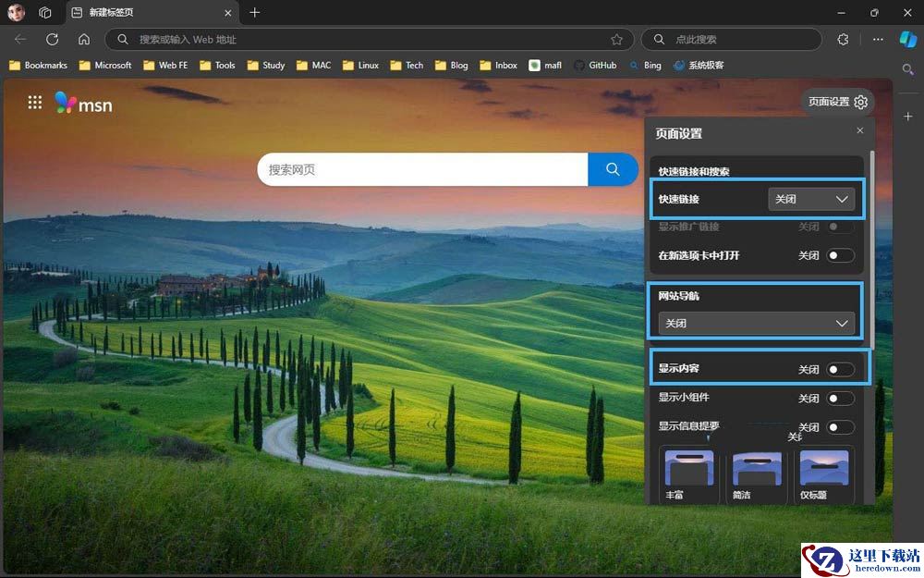The height and width of the screenshot is (578, 924).
Task: Open Copilot from the toolbar
Action: point(907,40)
